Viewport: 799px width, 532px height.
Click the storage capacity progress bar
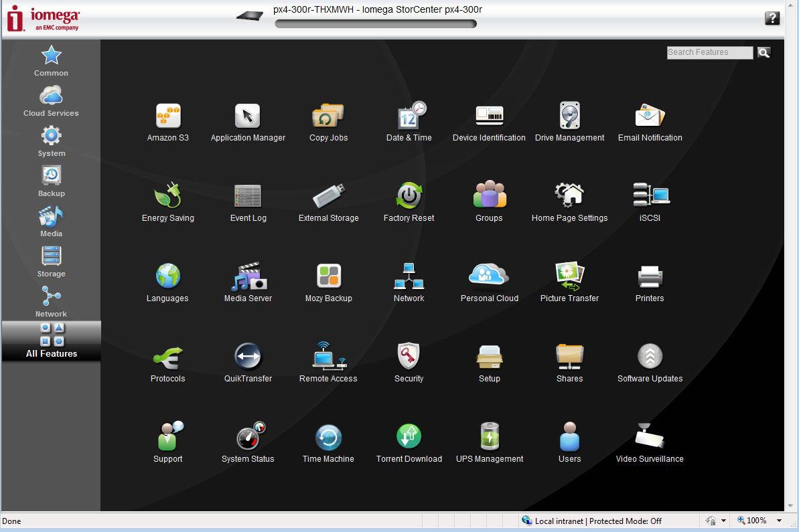pyautogui.click(x=376, y=23)
